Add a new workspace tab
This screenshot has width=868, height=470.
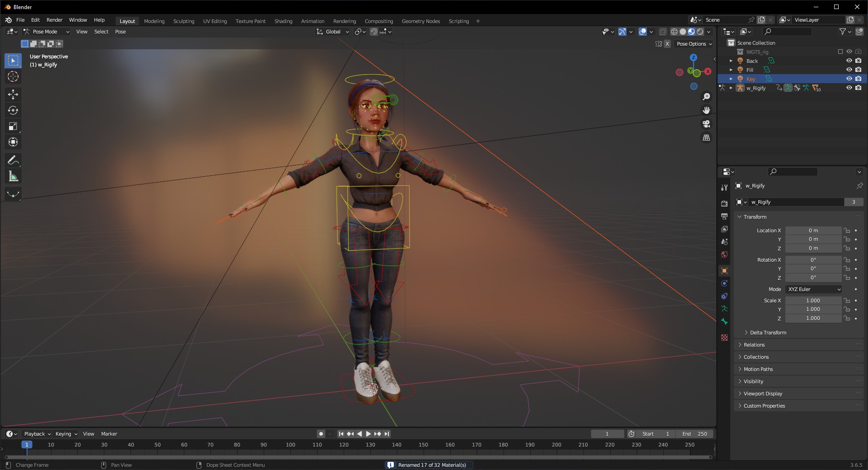[x=478, y=21]
